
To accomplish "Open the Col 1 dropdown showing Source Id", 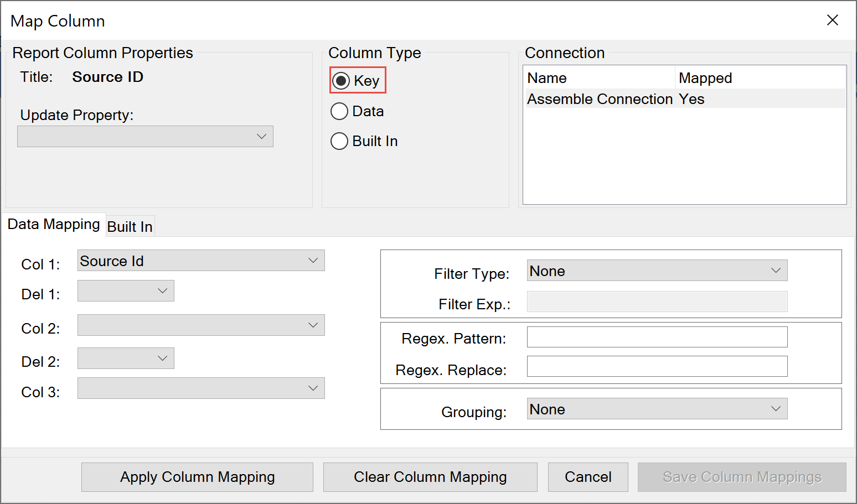I will coord(201,260).
